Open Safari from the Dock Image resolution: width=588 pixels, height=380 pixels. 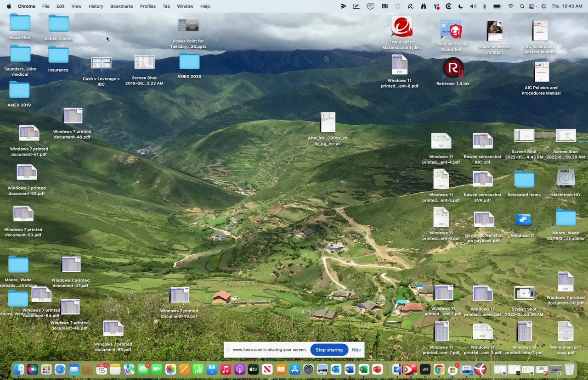tap(60, 369)
